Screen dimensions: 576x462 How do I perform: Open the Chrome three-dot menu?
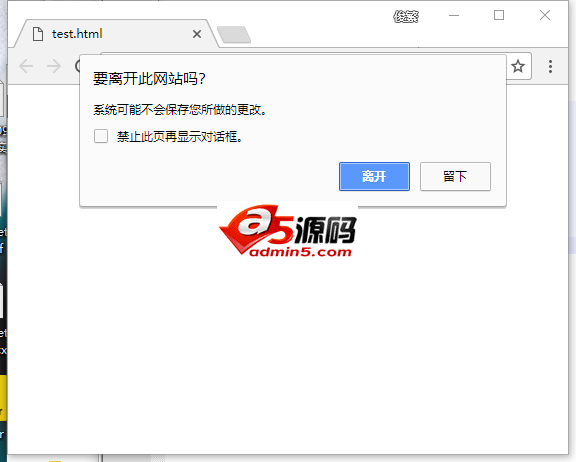tap(550, 66)
